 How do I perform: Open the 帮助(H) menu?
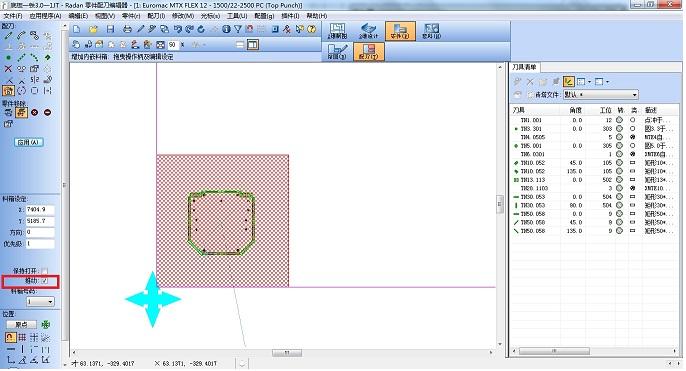pos(317,16)
